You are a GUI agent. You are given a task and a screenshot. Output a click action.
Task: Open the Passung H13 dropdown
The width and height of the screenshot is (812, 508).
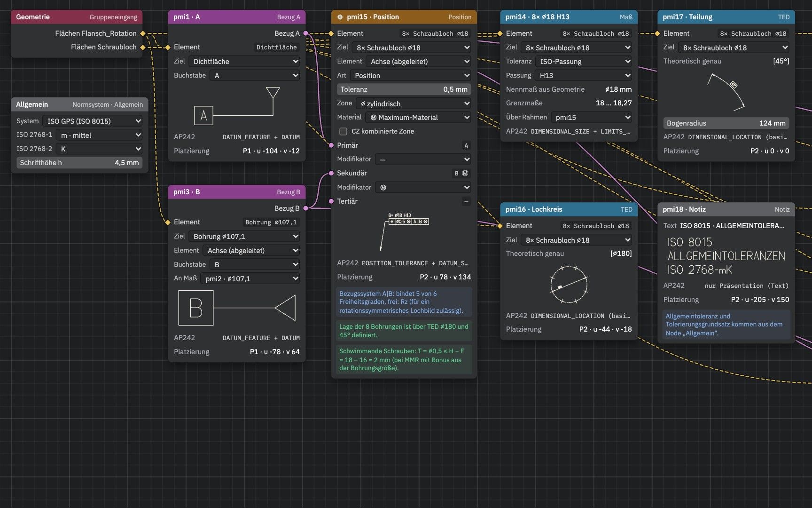pyautogui.click(x=583, y=75)
